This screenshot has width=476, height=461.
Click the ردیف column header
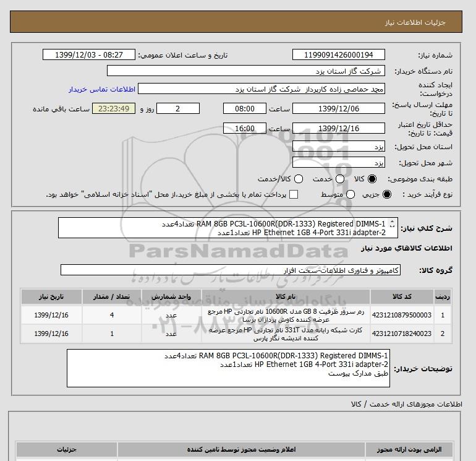coord(443,296)
